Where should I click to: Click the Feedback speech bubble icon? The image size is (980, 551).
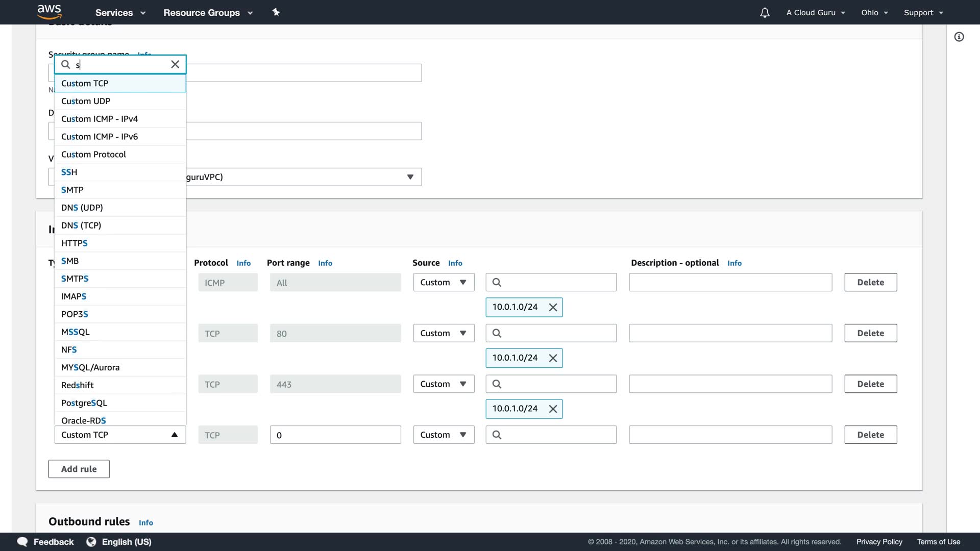pyautogui.click(x=22, y=541)
